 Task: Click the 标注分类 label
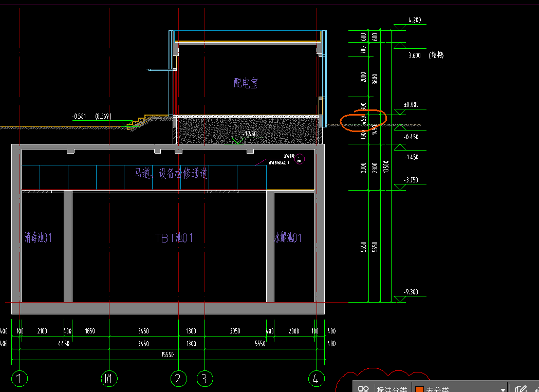click(x=392, y=389)
